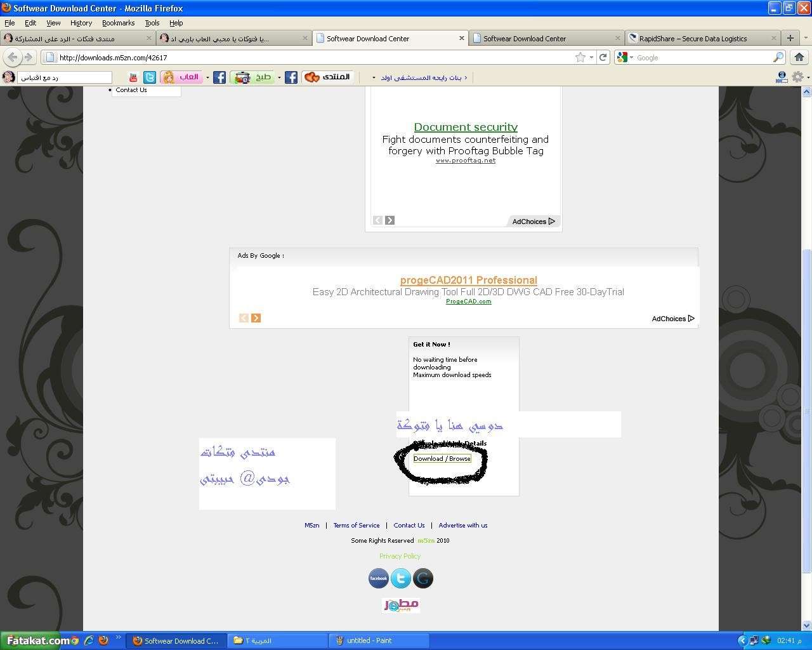The width and height of the screenshot is (812, 650).
Task: Click the Download / Browse button
Action: click(x=442, y=458)
